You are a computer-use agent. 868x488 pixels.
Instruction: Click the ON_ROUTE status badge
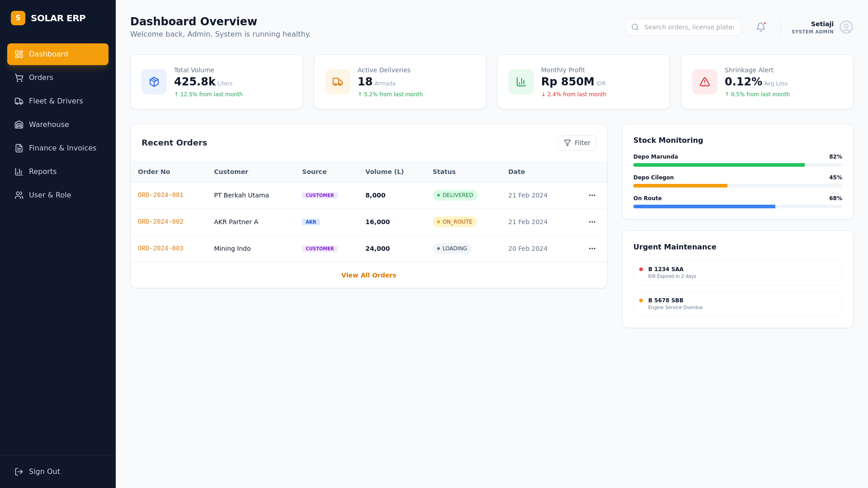(x=455, y=222)
